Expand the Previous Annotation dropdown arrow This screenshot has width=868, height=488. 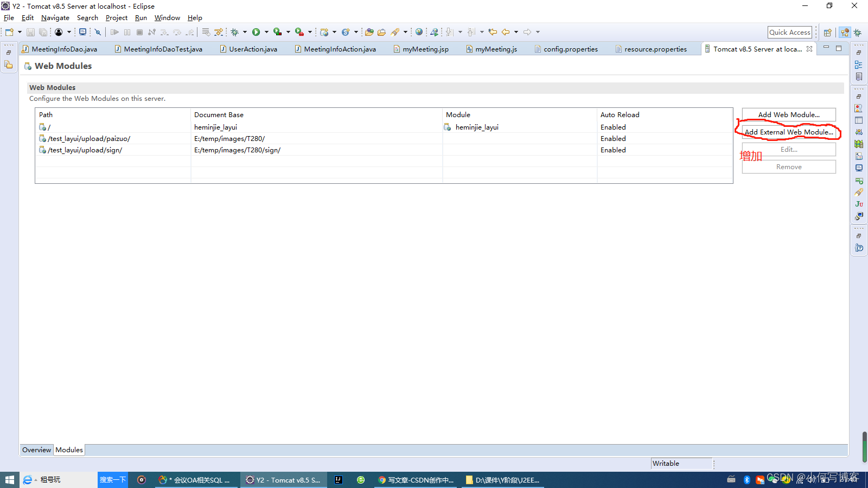coord(482,32)
